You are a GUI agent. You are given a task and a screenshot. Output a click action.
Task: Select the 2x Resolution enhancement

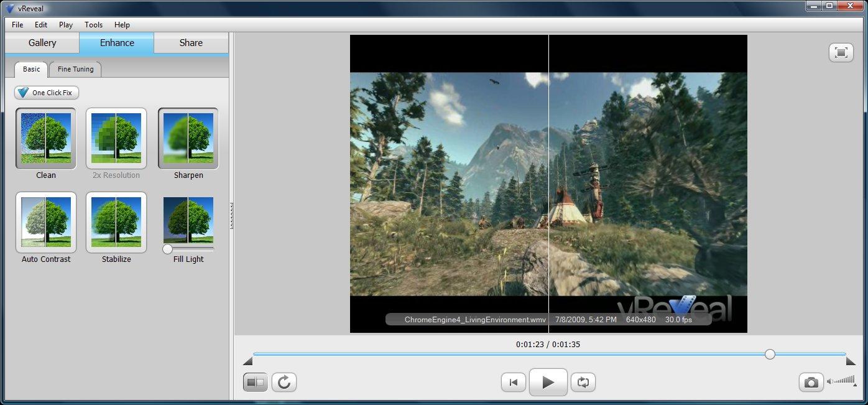116,138
